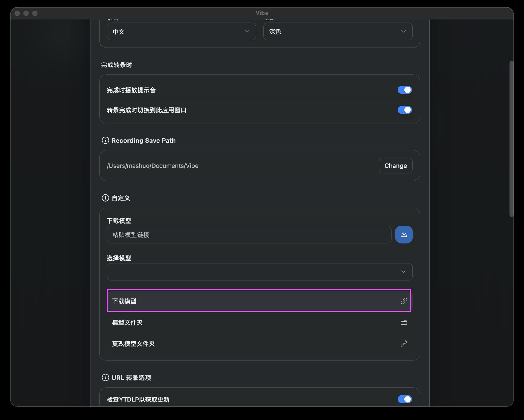Focus the 粘贴模型链接 input field
The width and height of the screenshot is (524, 420).
[x=249, y=235]
